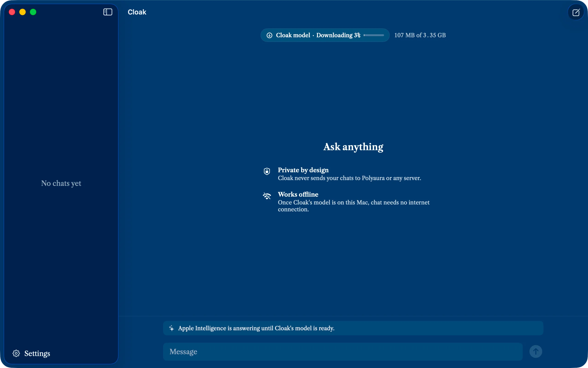
Task: Click the 'No chats yet' text
Action: pyautogui.click(x=61, y=183)
